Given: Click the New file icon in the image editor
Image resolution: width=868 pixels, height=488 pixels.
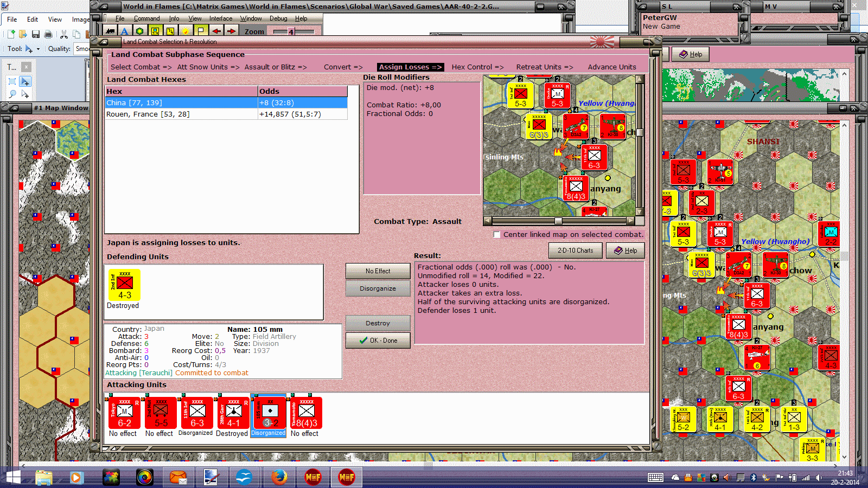Looking at the screenshot, I should [x=10, y=34].
